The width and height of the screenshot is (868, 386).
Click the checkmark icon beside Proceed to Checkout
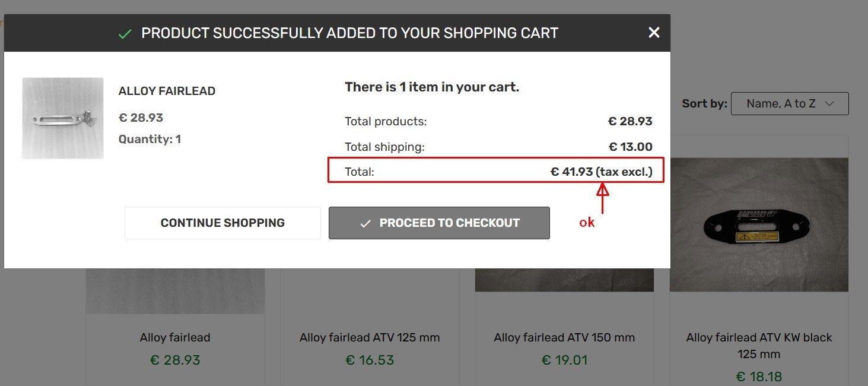pos(365,223)
